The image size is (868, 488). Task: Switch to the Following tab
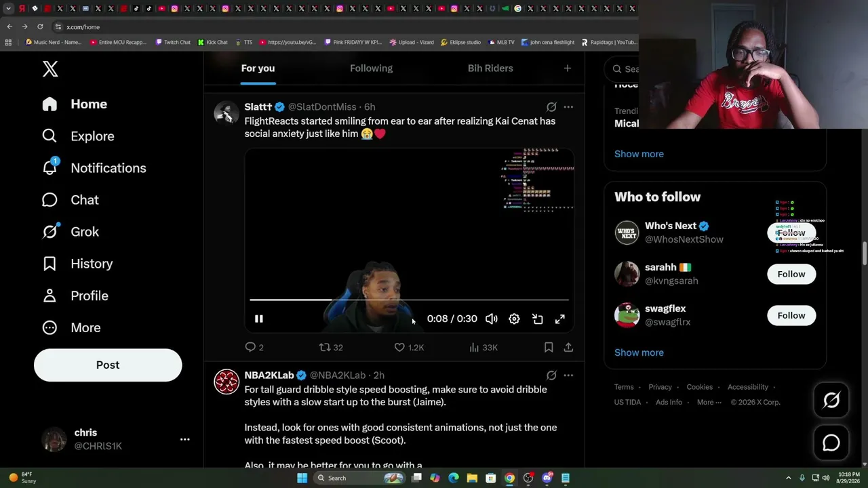tap(371, 68)
